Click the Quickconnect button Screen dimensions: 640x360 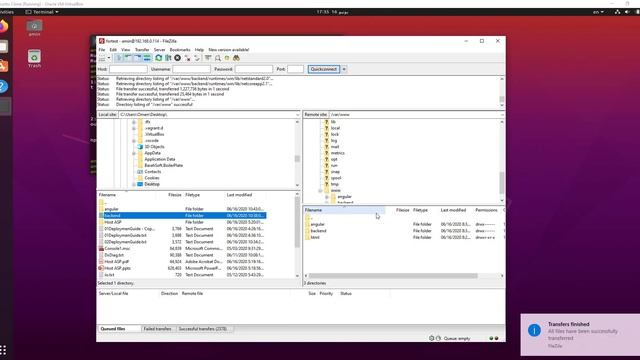pyautogui.click(x=324, y=69)
